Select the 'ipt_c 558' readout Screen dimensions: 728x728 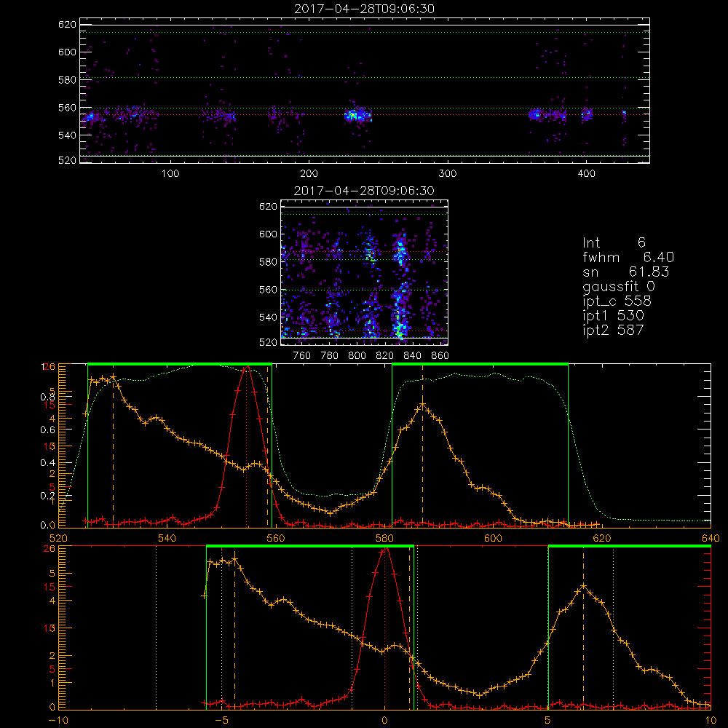[617, 301]
